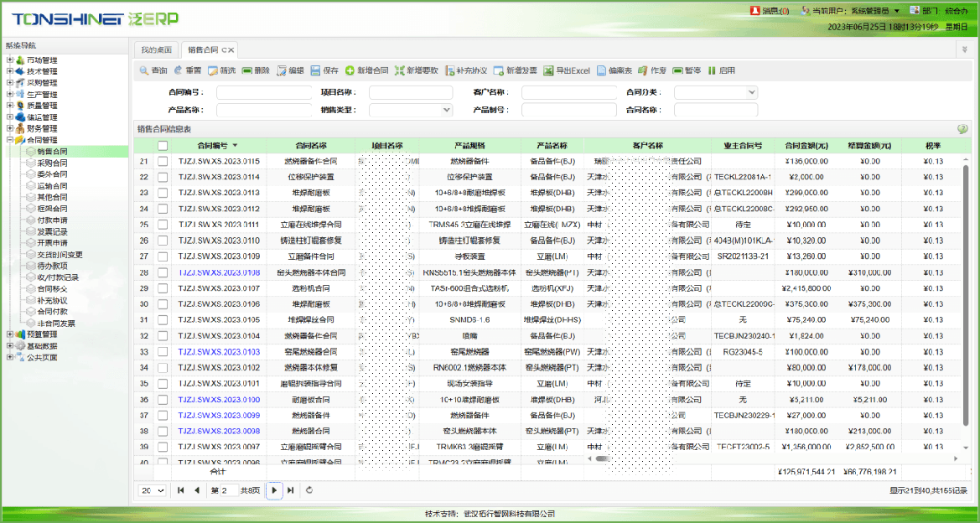Open the 销售类型 dropdown

tap(445, 110)
